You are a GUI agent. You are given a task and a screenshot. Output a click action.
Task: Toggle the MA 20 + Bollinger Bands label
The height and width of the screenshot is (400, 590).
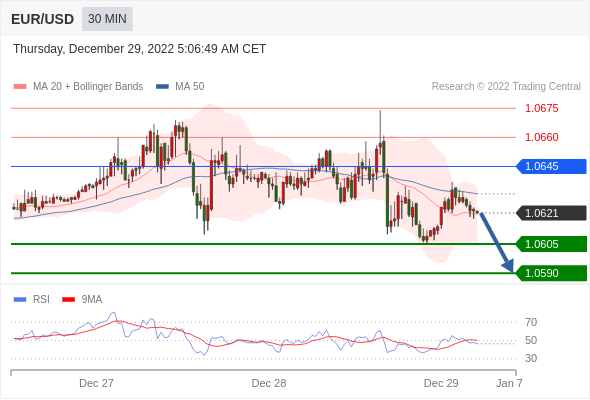click(88, 87)
